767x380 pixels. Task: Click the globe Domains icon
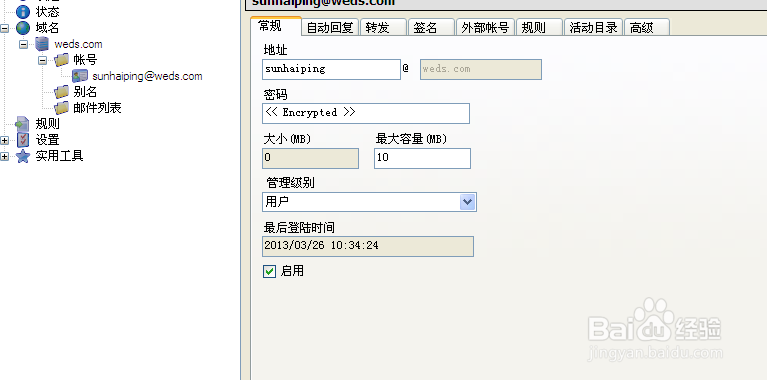[23, 28]
